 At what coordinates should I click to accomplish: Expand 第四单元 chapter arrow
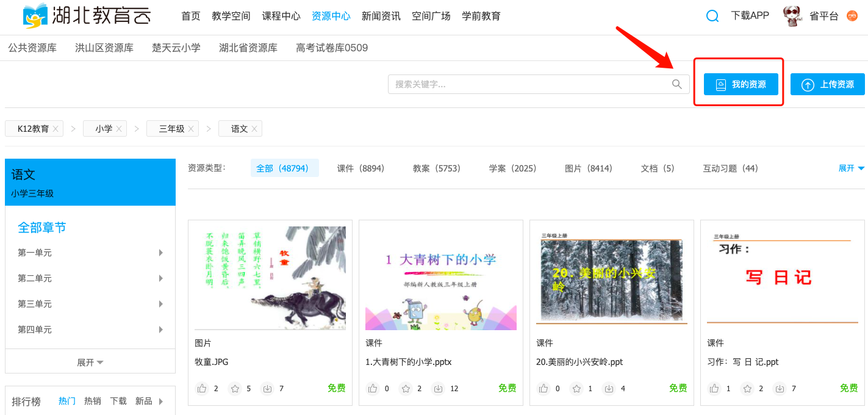[161, 330]
